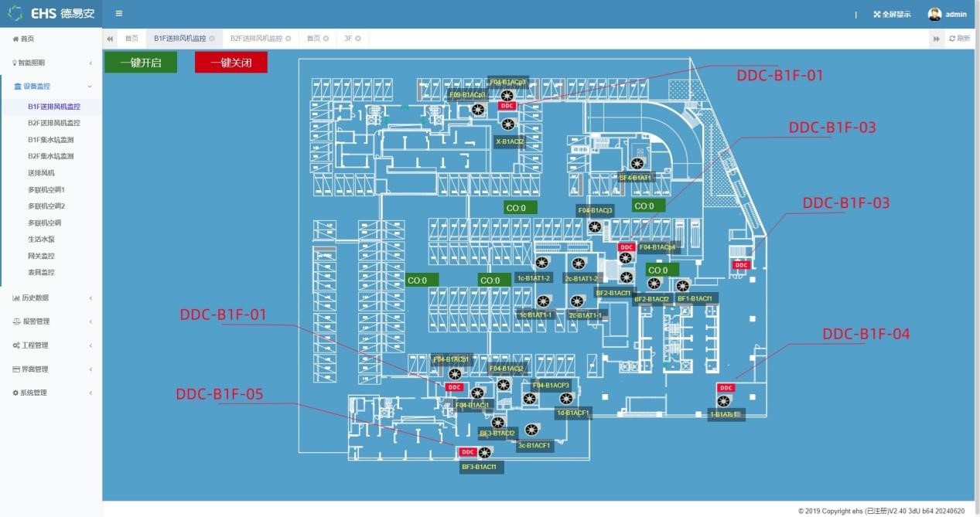The image size is (980, 517).
Task: Toggle full screen display (全屏显示)
Action: 892,15
